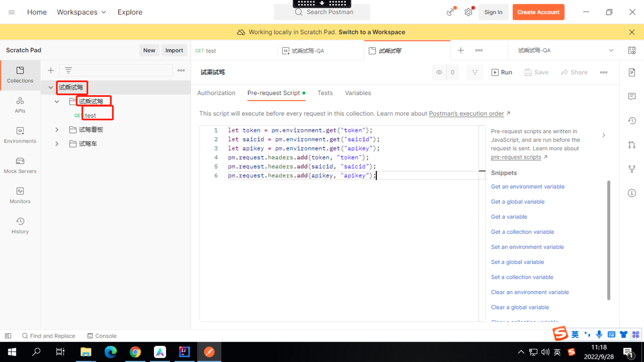Switch to the Tests tab
644x362 pixels.
point(325,93)
